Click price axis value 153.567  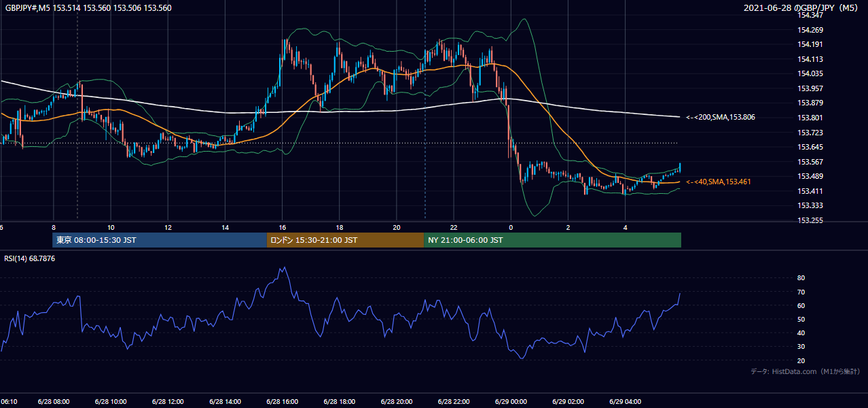(810, 162)
